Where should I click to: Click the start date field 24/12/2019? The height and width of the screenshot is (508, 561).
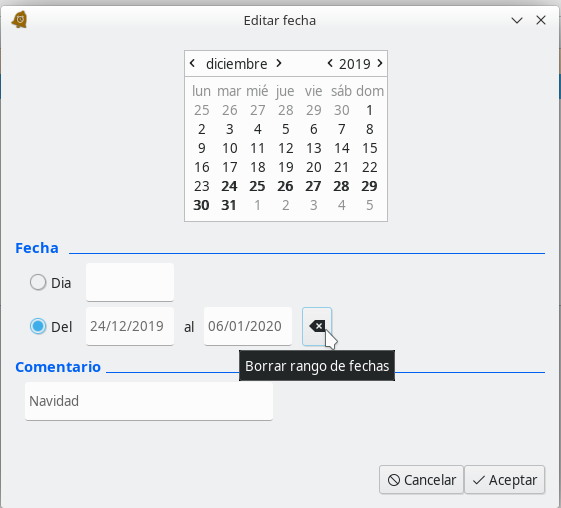(x=130, y=326)
